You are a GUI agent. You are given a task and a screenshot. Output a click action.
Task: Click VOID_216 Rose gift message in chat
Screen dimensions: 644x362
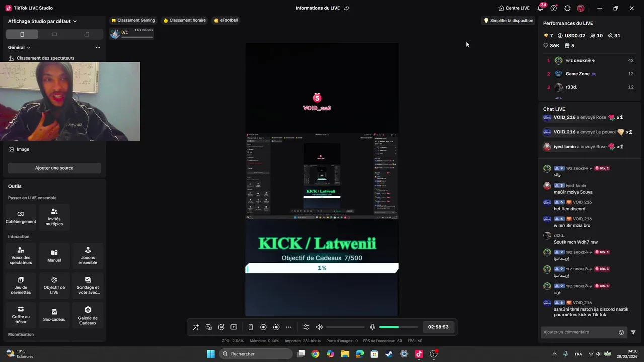pos(584,117)
